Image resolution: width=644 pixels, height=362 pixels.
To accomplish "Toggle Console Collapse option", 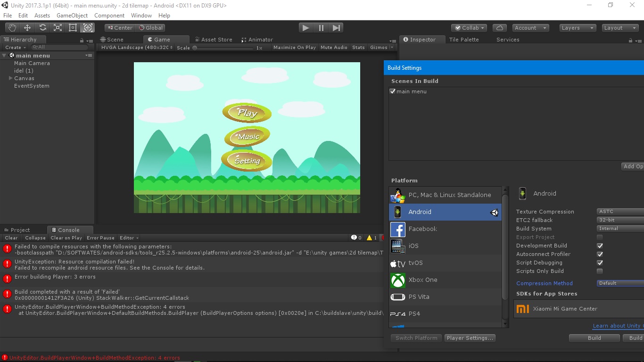I will pyautogui.click(x=35, y=238).
